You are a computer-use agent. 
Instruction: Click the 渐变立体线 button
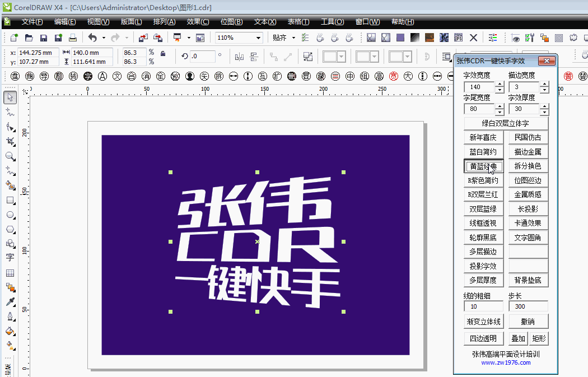point(483,322)
